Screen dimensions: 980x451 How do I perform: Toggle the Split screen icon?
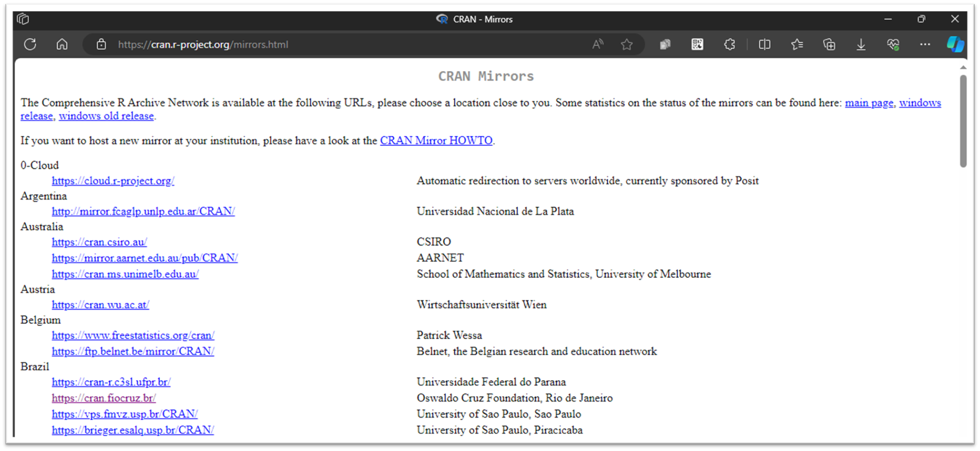click(765, 44)
